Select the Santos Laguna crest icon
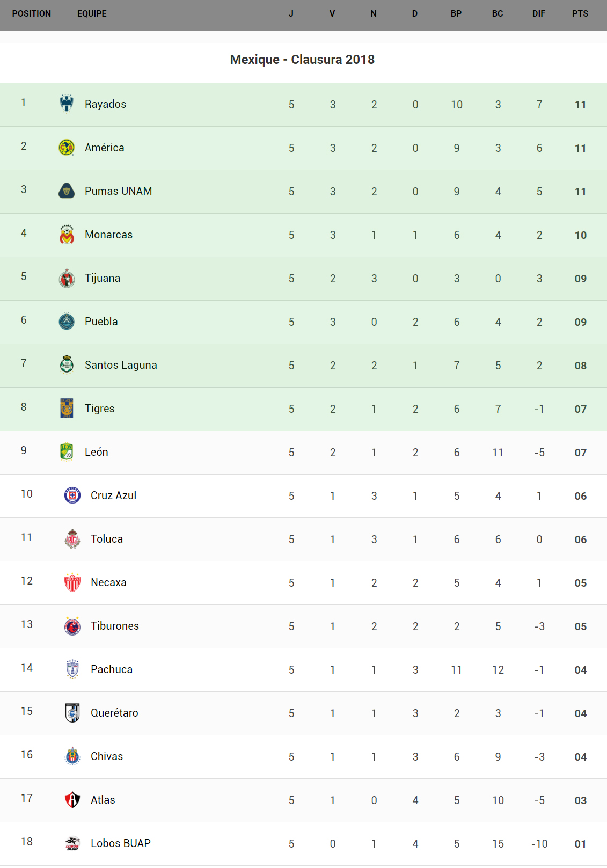The width and height of the screenshot is (607, 868). [67, 364]
